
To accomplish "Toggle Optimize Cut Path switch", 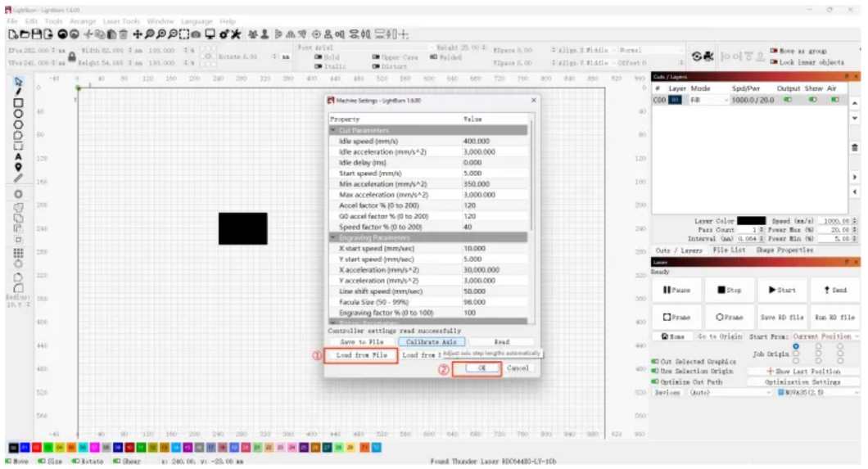I will point(655,381).
